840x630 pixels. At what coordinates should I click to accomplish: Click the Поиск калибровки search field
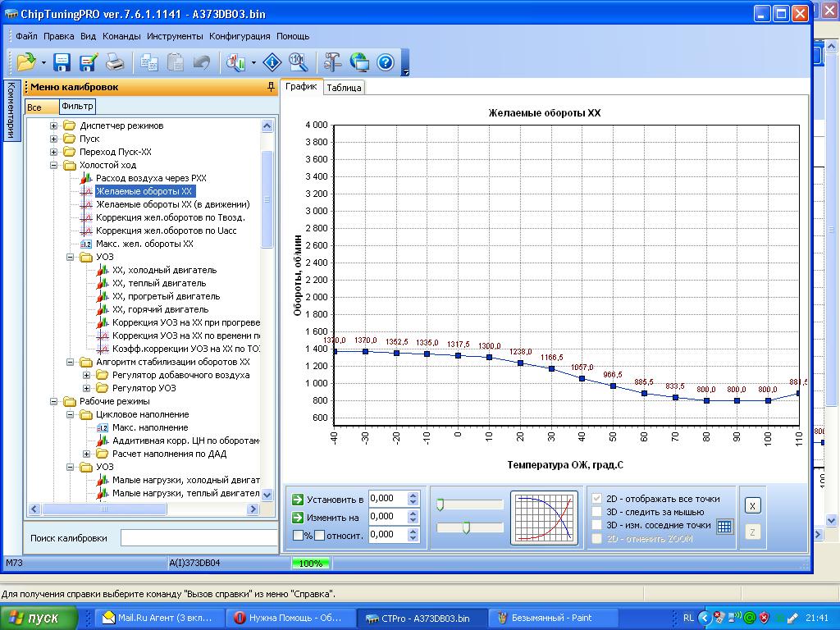click(x=199, y=538)
